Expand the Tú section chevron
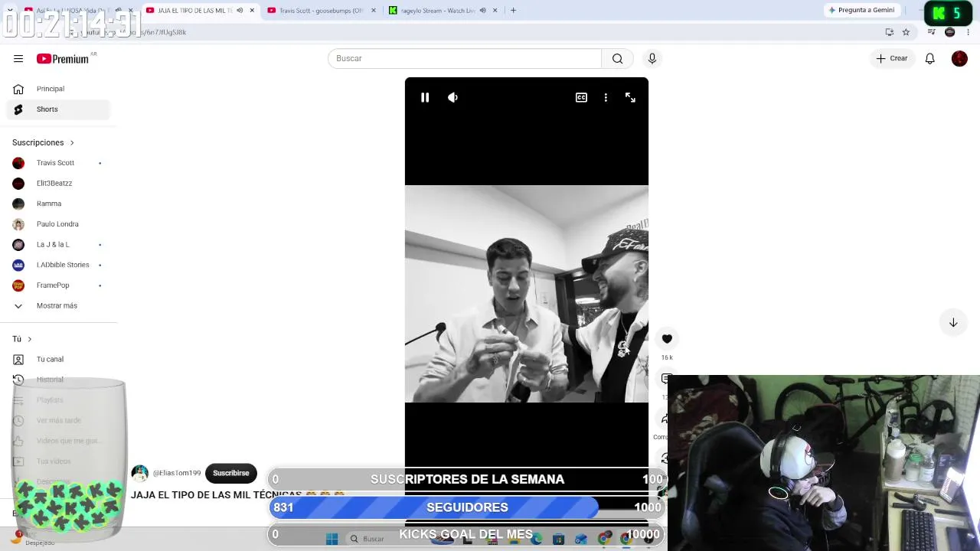Screen dimensions: 980x551 30,339
